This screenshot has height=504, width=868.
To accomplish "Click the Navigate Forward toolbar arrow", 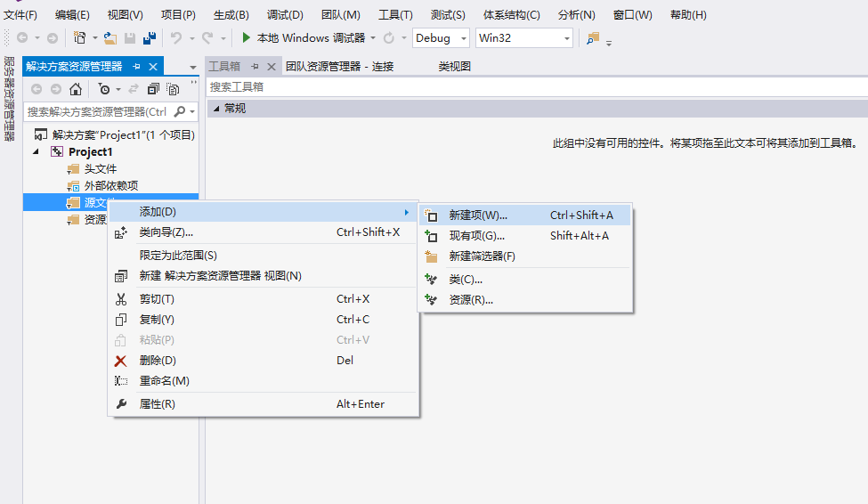I will [x=52, y=37].
